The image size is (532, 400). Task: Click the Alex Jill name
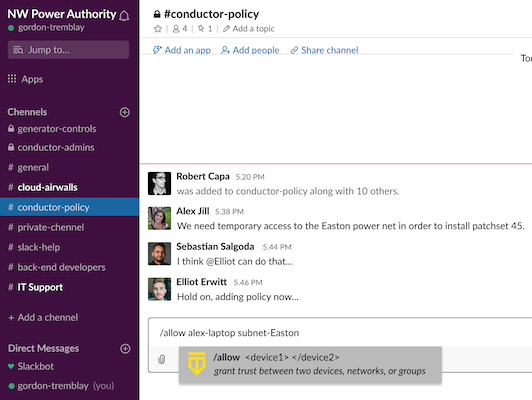coord(193,211)
